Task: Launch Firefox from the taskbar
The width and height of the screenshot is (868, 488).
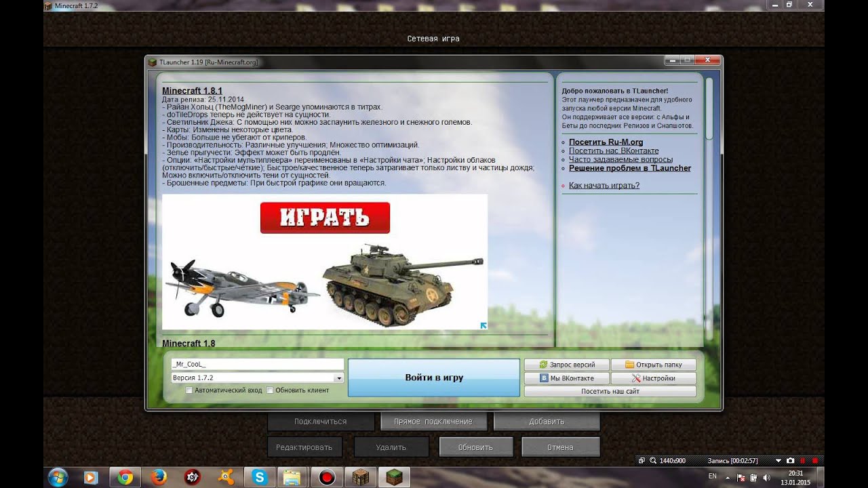Action: tap(159, 477)
